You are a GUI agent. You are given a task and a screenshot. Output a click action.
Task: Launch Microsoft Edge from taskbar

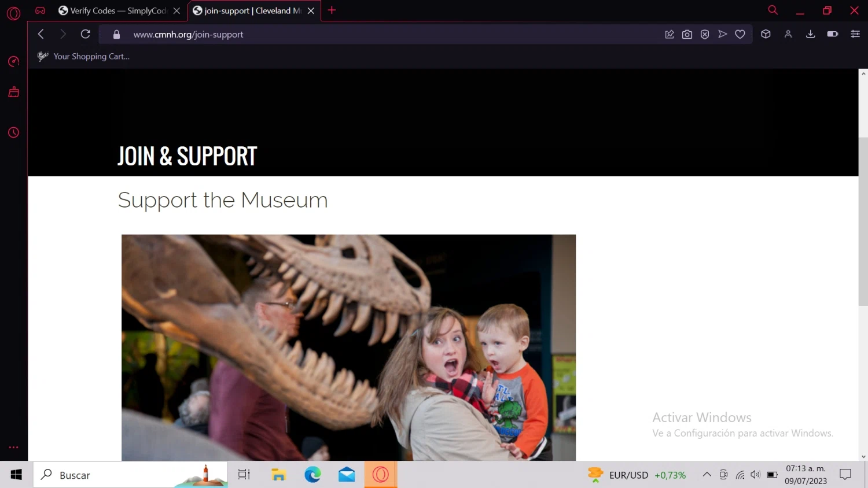(312, 475)
